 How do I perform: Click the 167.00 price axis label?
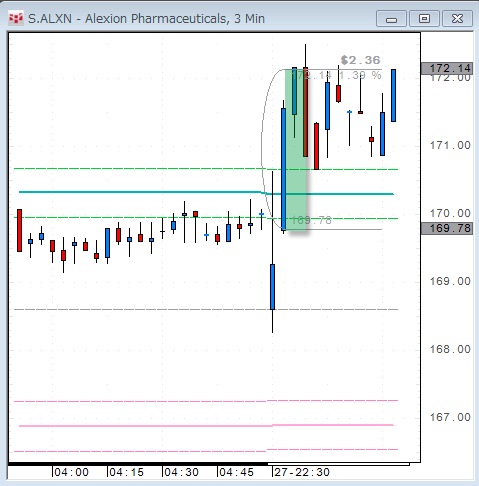coord(450,417)
